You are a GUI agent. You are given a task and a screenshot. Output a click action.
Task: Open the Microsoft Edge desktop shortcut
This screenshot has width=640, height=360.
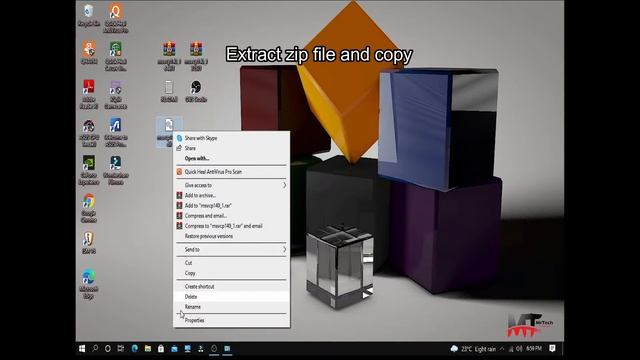(89, 284)
